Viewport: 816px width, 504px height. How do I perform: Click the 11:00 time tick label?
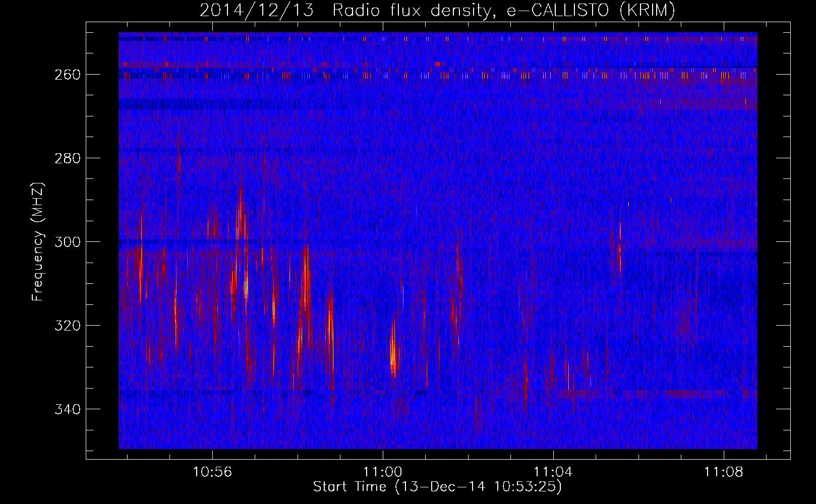[x=383, y=472]
